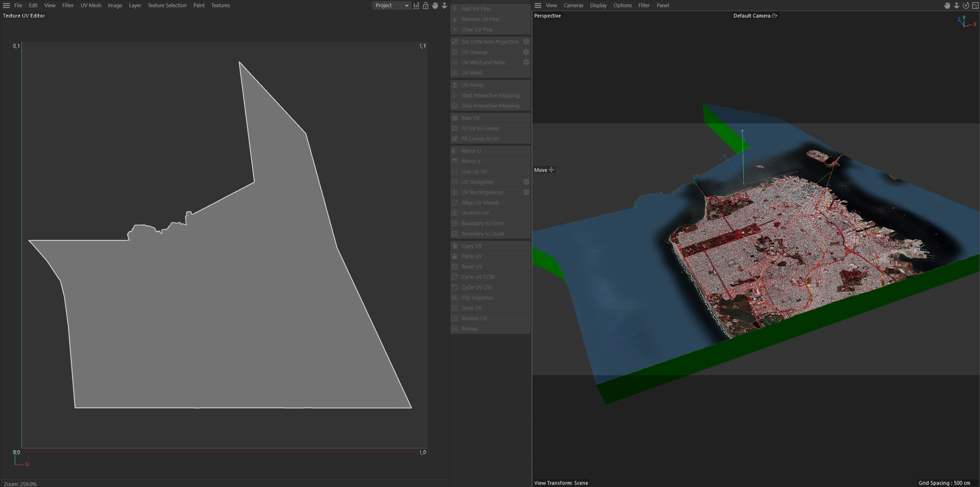This screenshot has width=980, height=487.
Task: Open the Project mode dropdown
Action: coord(392,5)
